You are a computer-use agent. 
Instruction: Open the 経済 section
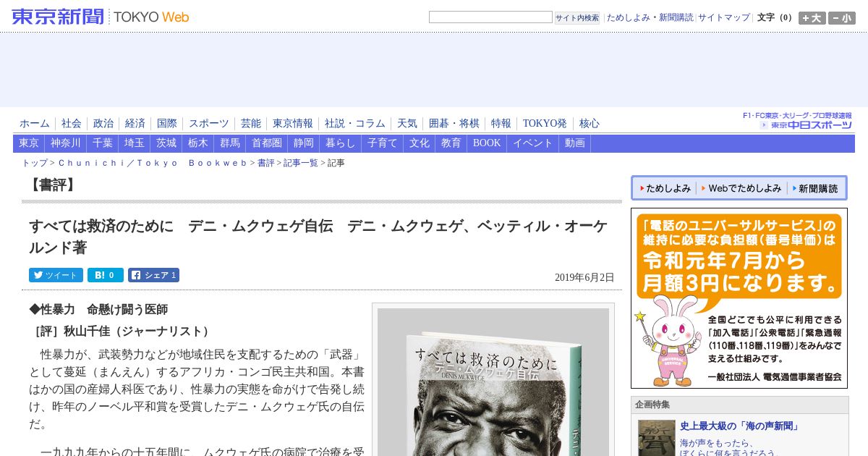pyautogui.click(x=135, y=124)
